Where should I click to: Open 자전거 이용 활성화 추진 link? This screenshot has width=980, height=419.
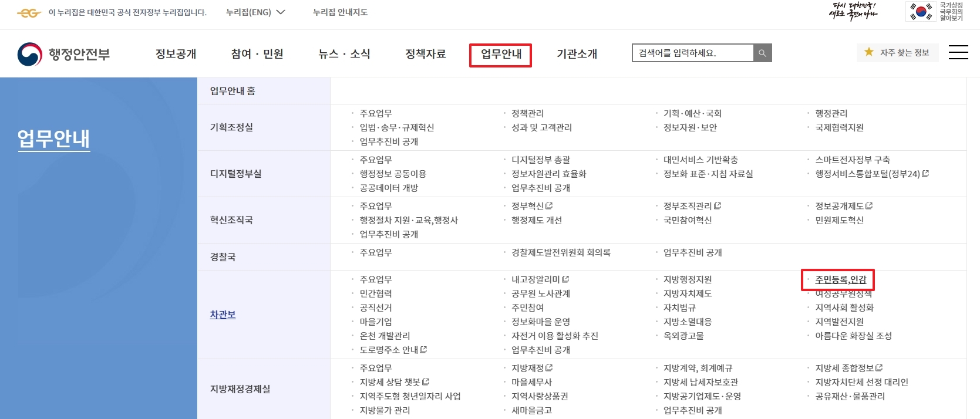click(555, 336)
